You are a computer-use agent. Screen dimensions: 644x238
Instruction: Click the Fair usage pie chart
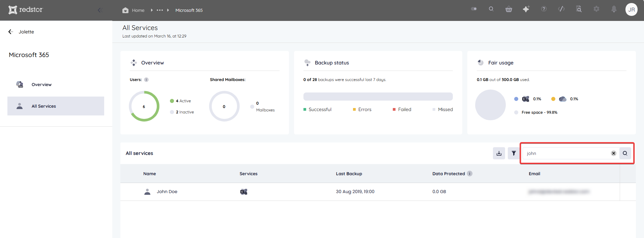(x=491, y=105)
